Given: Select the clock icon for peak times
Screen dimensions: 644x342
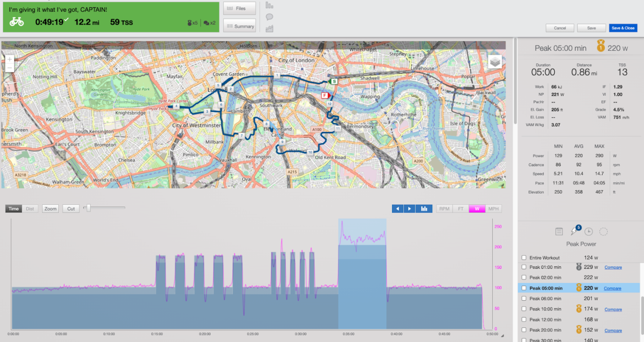Looking at the screenshot, I should [589, 231].
